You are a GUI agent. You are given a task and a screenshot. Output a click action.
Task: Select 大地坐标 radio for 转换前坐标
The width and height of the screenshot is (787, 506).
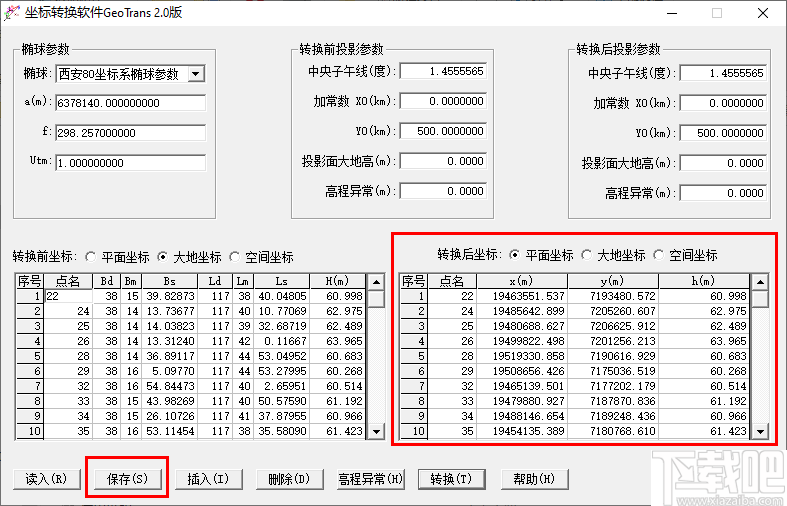tap(163, 257)
